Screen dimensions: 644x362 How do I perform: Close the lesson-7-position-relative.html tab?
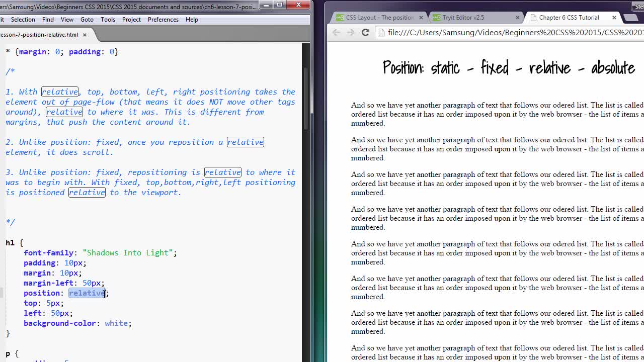85,35
